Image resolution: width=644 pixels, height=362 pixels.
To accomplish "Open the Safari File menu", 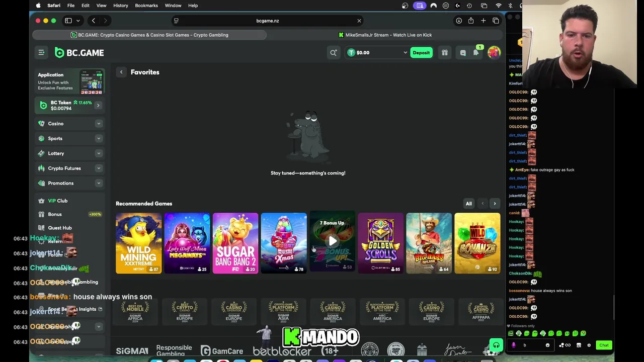I will point(71,6).
